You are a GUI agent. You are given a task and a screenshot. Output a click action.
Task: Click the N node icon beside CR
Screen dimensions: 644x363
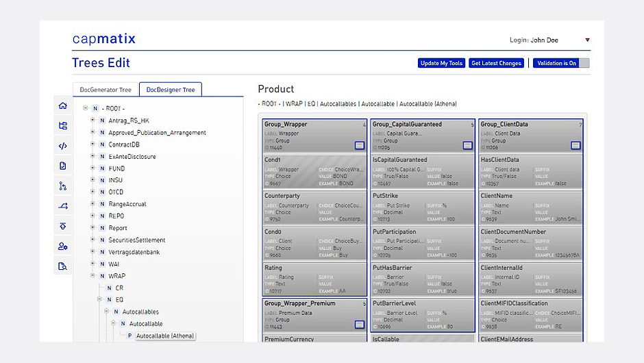(x=109, y=288)
